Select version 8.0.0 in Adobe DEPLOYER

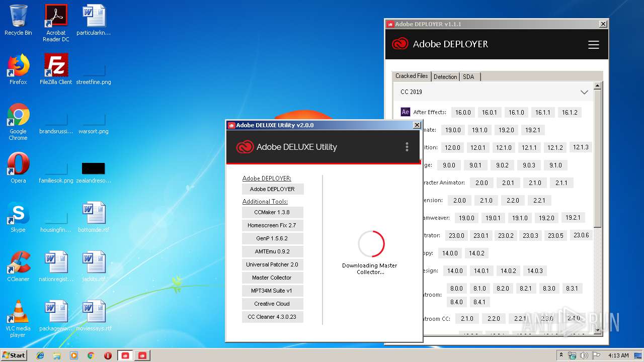[x=456, y=288]
